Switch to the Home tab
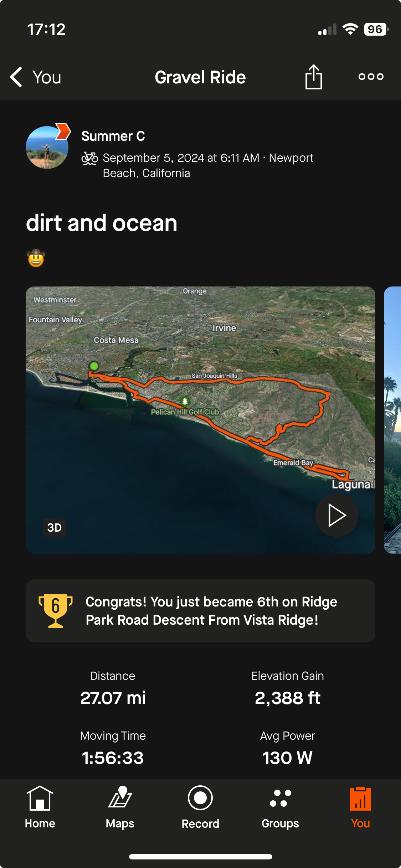Screen dimensions: 401x868 click(x=40, y=807)
